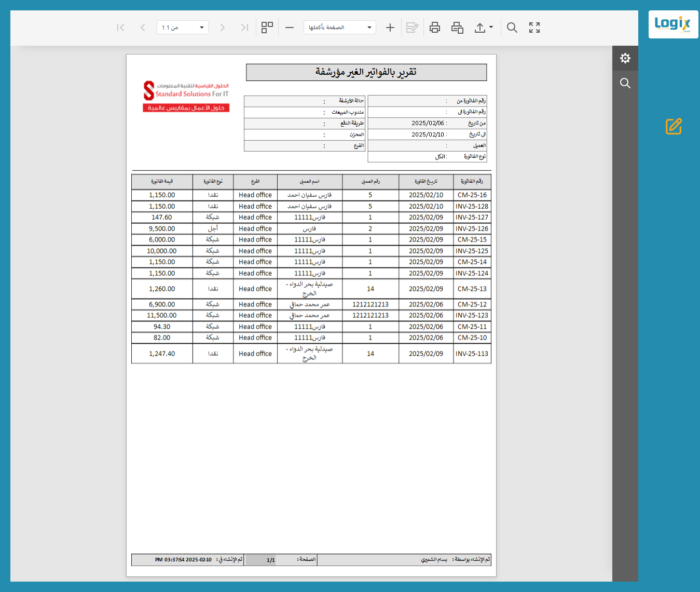Go to next page arrow
The image size is (700, 592).
point(223,28)
